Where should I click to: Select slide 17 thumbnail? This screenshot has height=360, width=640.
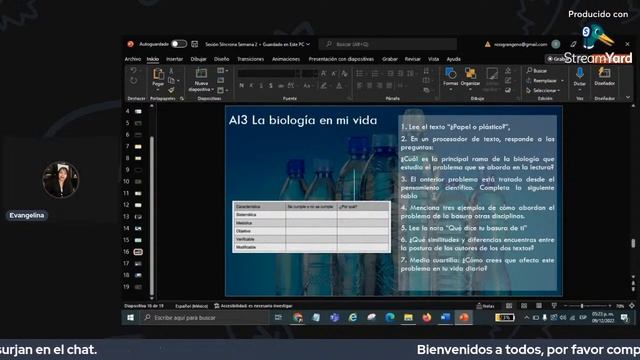pos(138,264)
